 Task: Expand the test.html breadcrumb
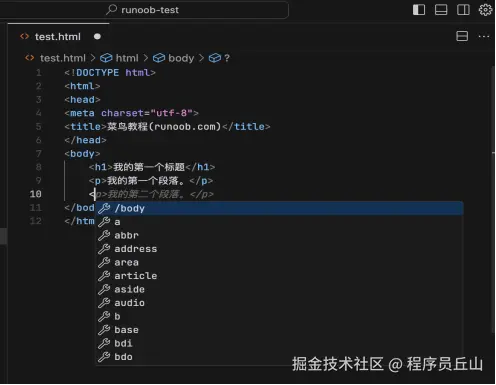click(x=63, y=58)
